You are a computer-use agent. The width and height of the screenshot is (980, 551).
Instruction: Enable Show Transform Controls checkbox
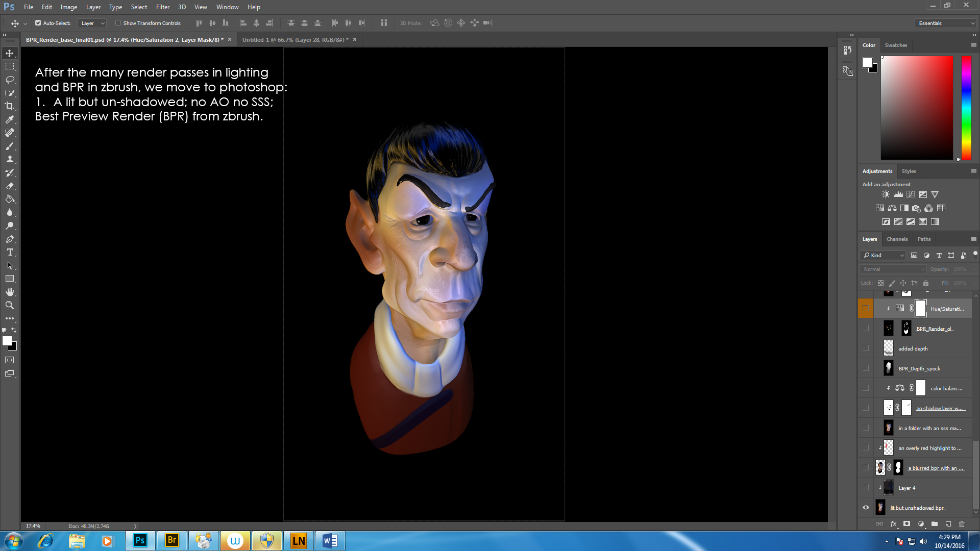[x=118, y=23]
